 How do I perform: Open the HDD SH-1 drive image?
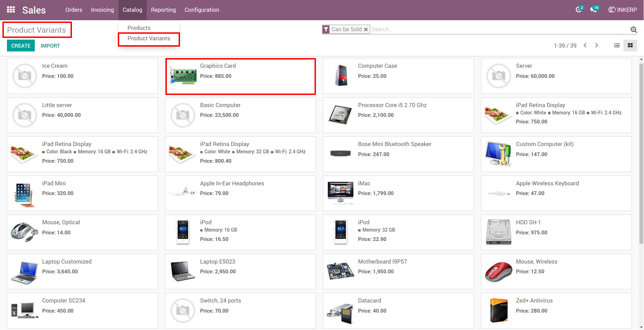[499, 232]
